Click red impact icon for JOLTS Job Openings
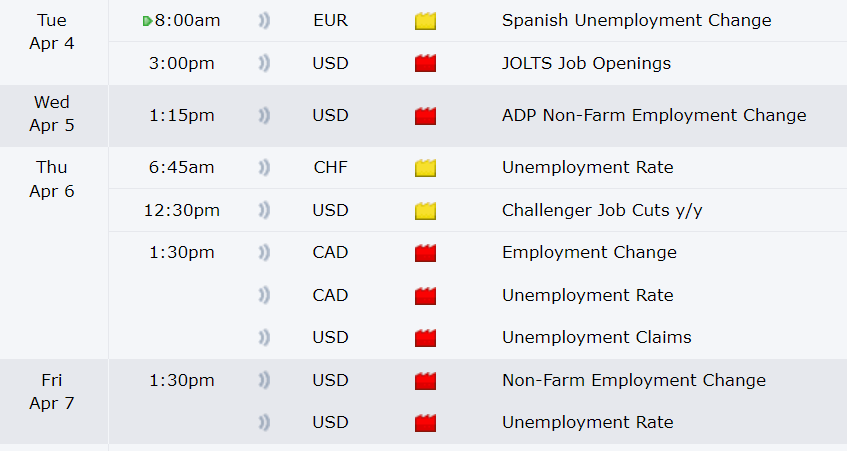 point(426,64)
